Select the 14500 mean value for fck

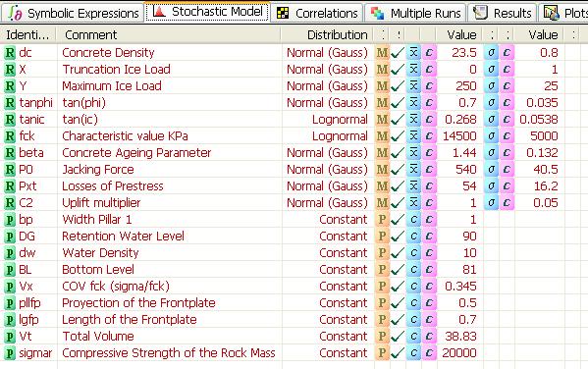(x=459, y=136)
